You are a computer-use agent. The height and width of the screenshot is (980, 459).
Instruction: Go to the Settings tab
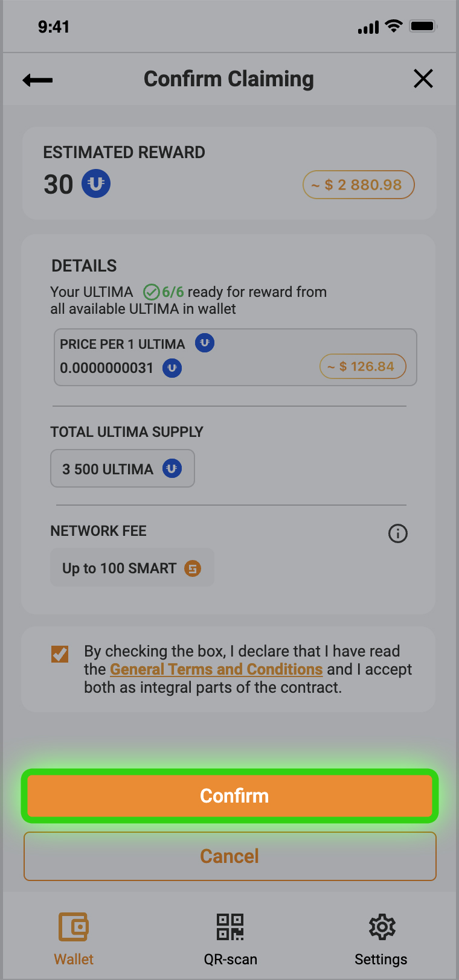[x=381, y=938]
